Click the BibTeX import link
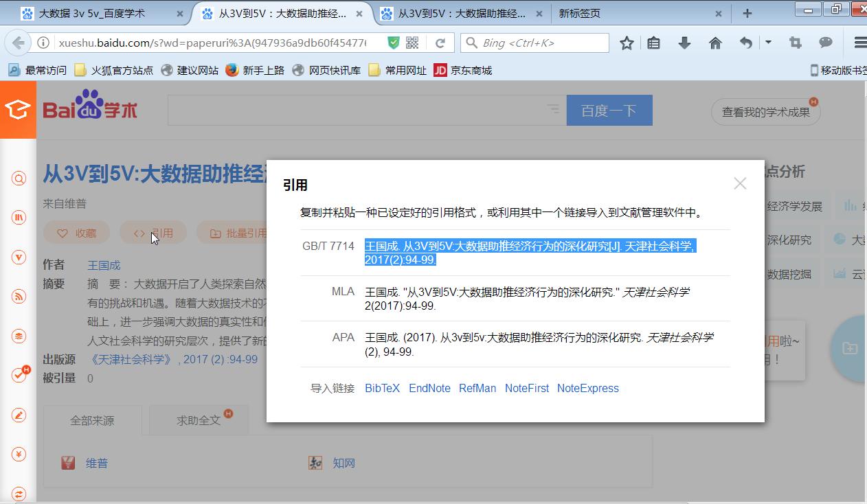This screenshot has height=504, width=867. (x=382, y=388)
